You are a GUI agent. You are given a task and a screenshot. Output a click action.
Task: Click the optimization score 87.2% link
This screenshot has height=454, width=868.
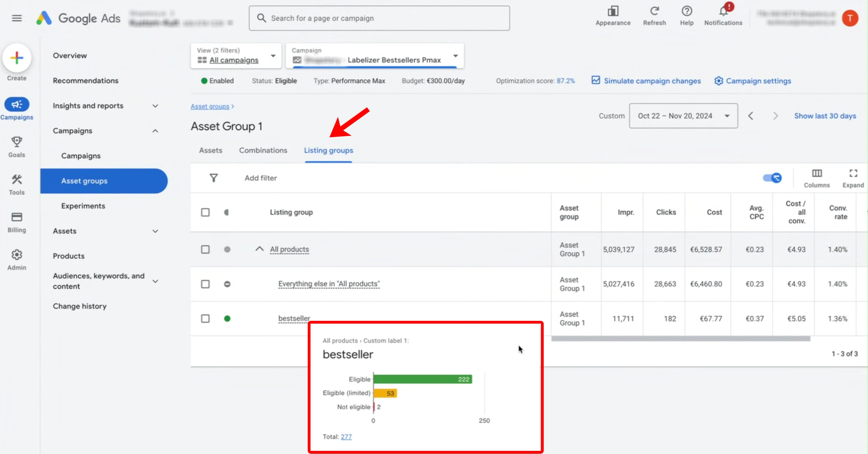point(566,81)
